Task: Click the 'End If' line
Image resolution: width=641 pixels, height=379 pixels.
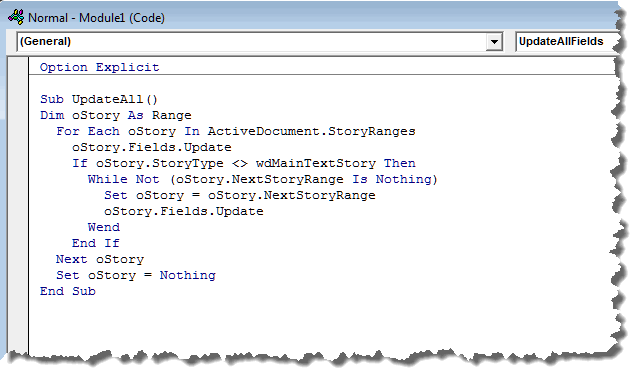Action: 96,243
